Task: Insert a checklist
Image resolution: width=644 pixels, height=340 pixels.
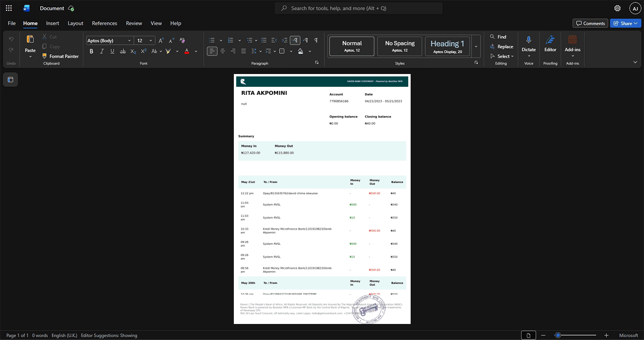Action: (264, 41)
